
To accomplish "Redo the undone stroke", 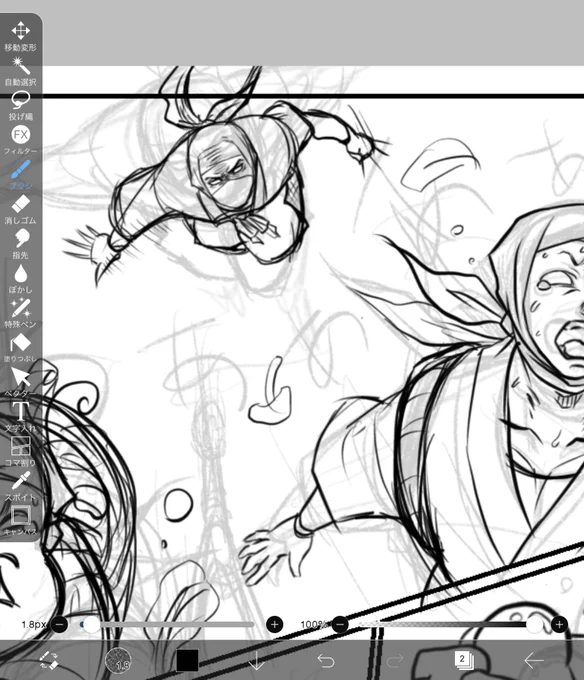I will (395, 660).
